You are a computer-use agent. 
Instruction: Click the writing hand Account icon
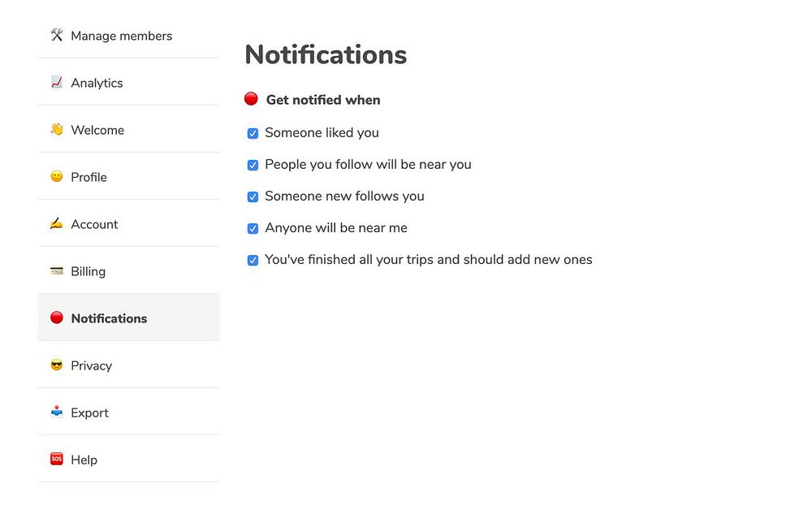(57, 223)
